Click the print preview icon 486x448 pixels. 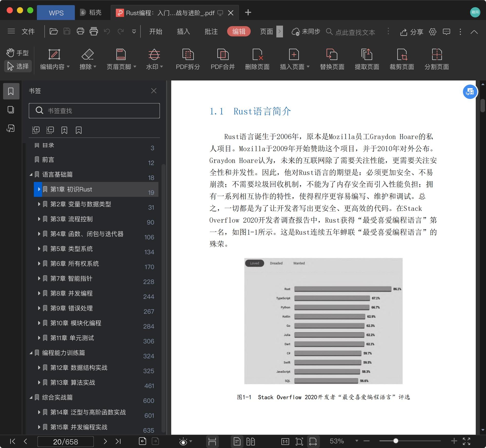(94, 31)
